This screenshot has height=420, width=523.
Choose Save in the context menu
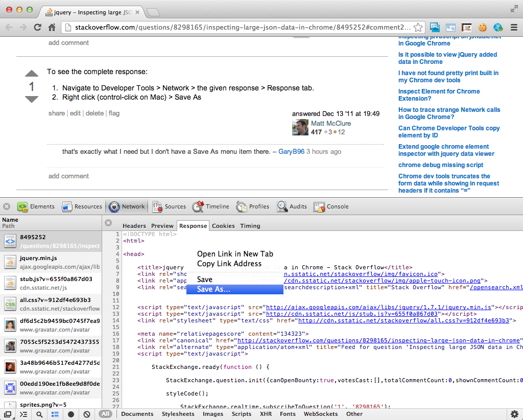235,279
